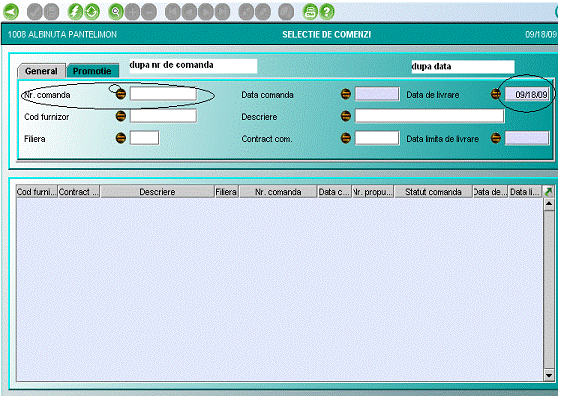Click the table scrollbar down arrow
This screenshot has height=396, width=561.
tap(549, 375)
